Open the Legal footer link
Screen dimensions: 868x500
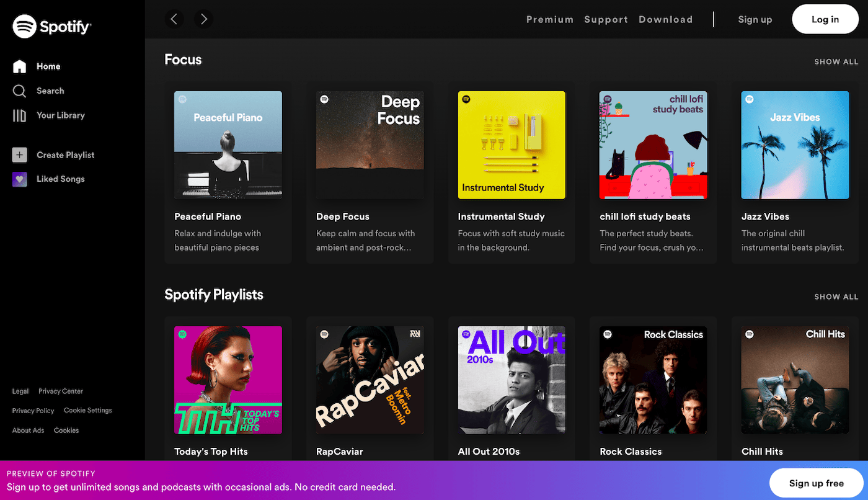click(x=20, y=391)
